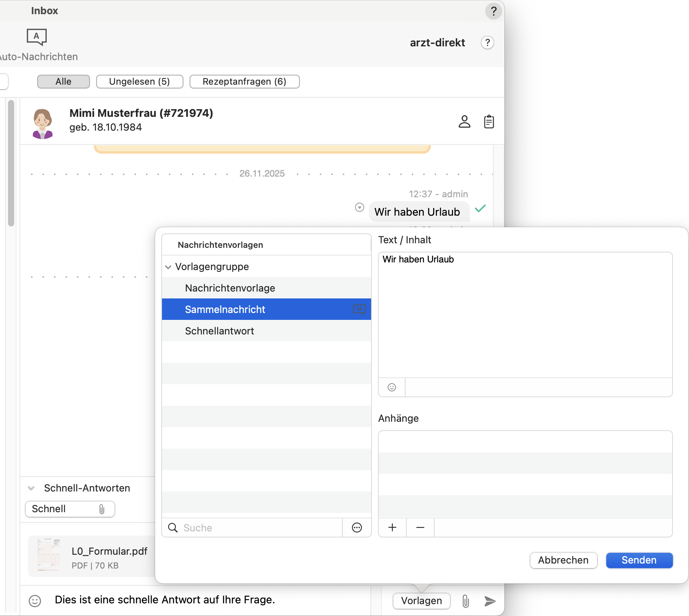Click the smiley icon beside the message input
689x616 pixels.
[35, 601]
